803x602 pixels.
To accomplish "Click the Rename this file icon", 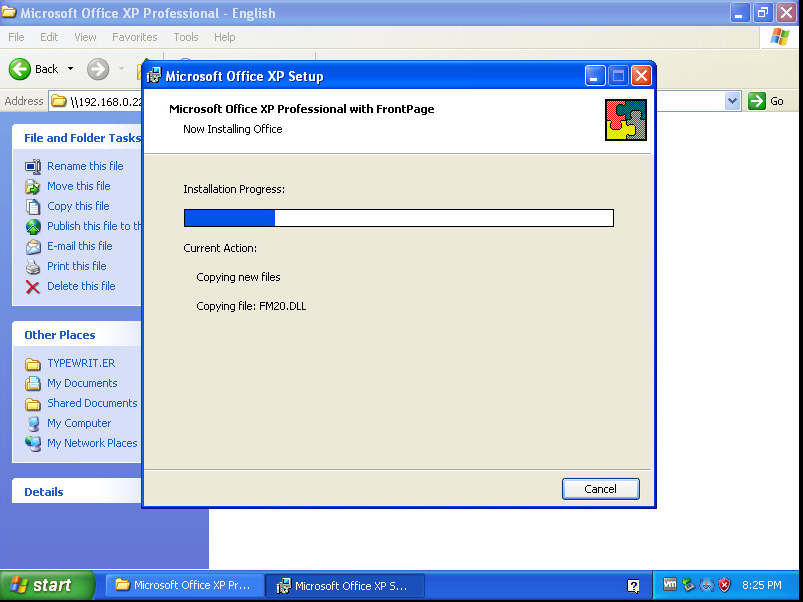I will point(33,166).
